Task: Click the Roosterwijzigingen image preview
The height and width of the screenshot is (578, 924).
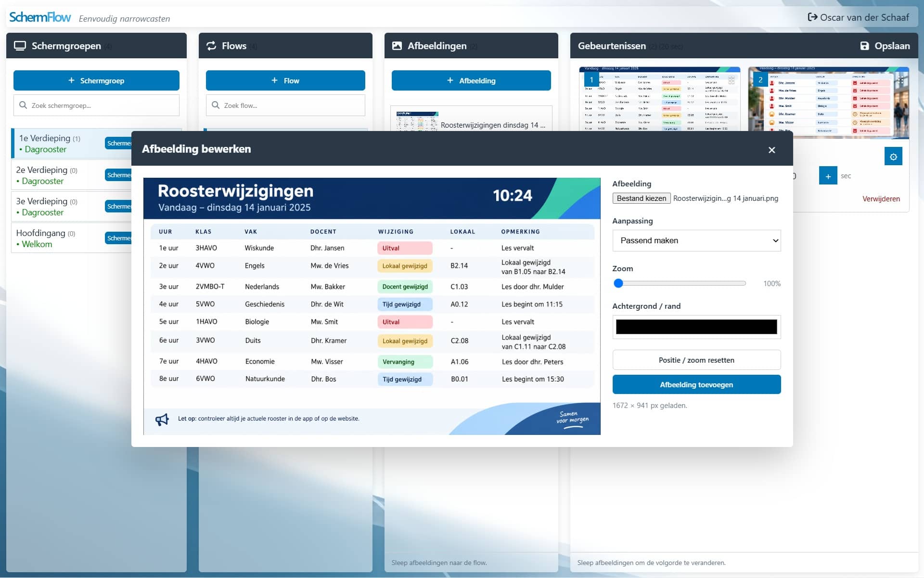Action: [372, 306]
